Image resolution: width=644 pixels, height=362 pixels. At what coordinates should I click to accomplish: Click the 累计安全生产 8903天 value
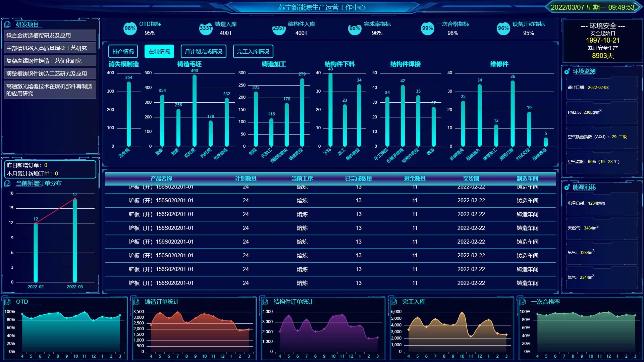603,56
